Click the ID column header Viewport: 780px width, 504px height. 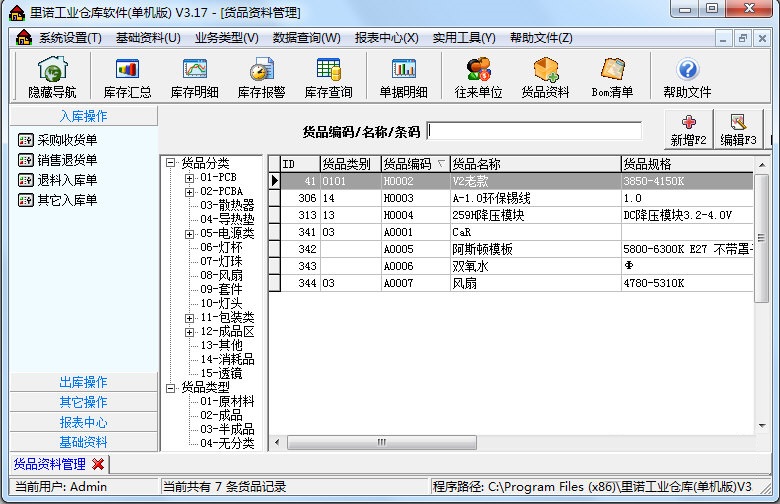pyautogui.click(x=300, y=164)
